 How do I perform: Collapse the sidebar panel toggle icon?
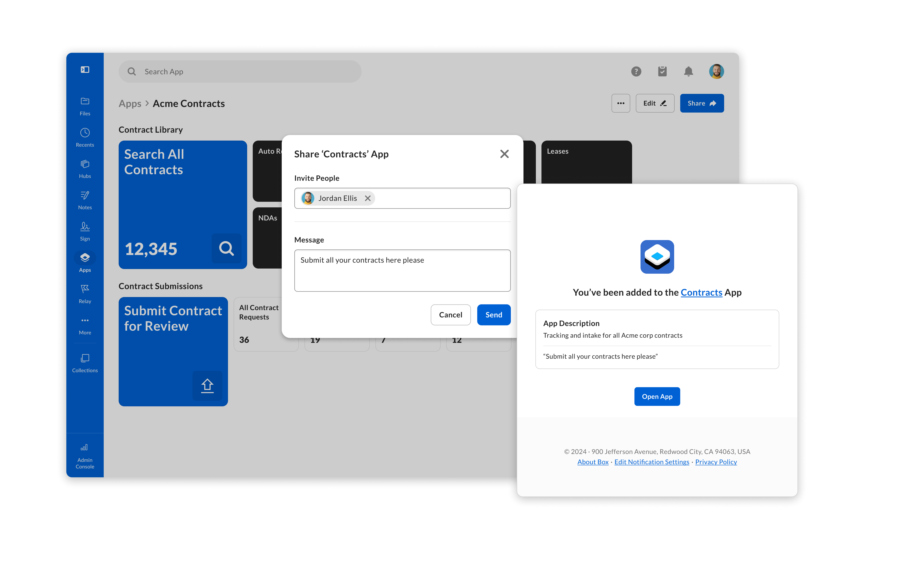pyautogui.click(x=85, y=69)
